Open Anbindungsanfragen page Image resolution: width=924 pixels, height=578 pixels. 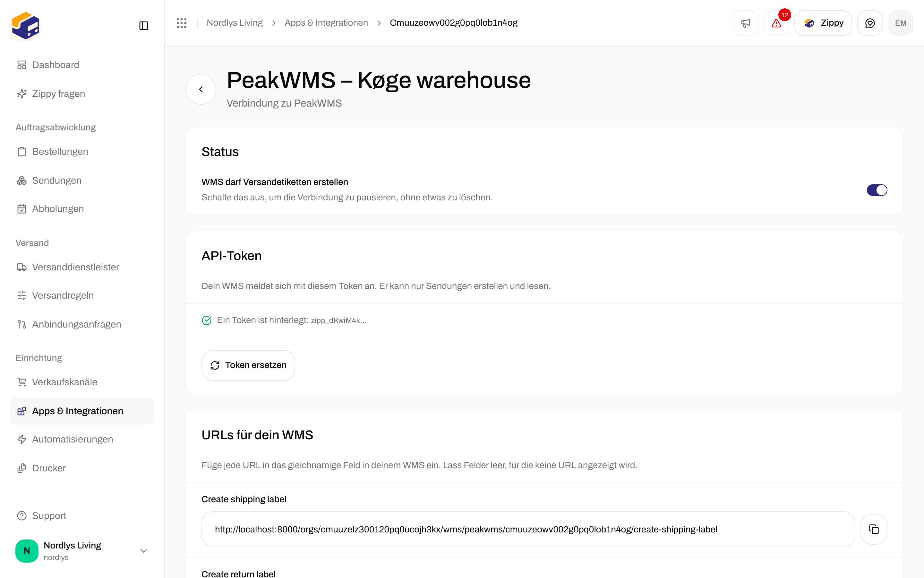point(82,324)
